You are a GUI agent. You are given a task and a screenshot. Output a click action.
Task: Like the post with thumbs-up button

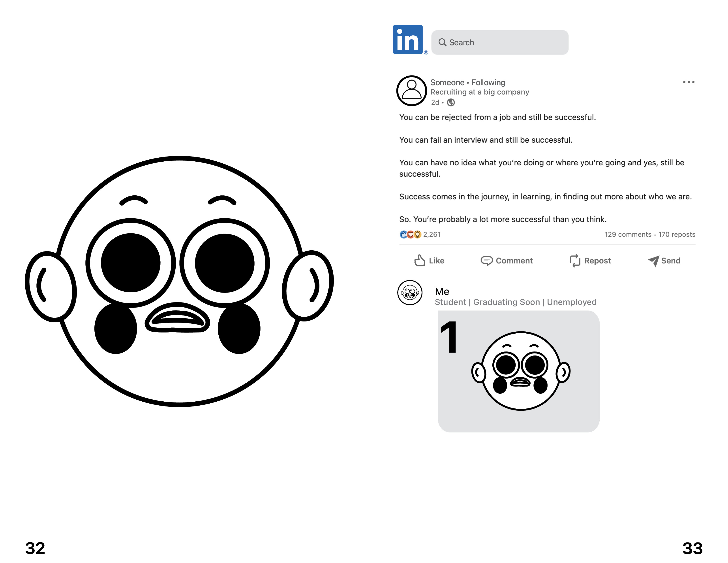click(x=429, y=261)
